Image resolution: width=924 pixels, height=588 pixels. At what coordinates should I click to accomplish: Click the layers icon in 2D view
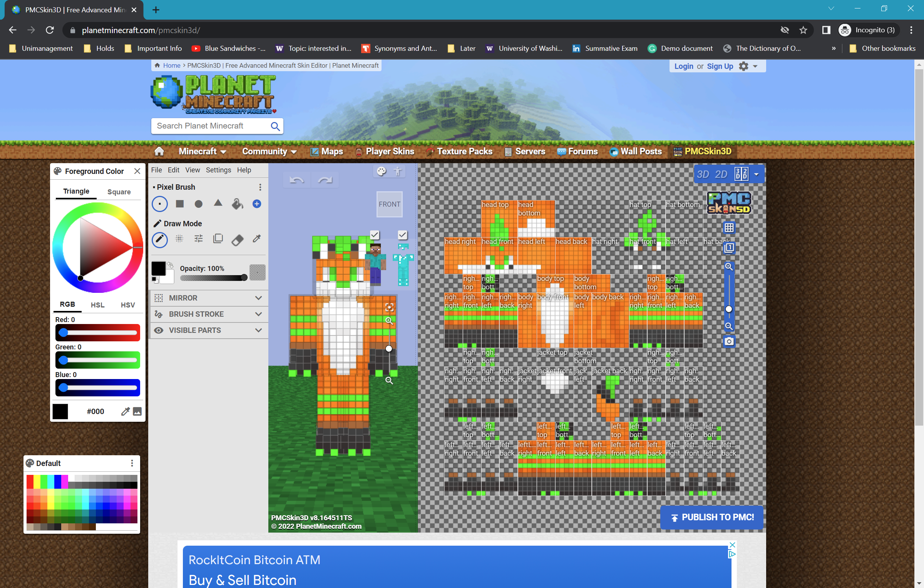[729, 248]
